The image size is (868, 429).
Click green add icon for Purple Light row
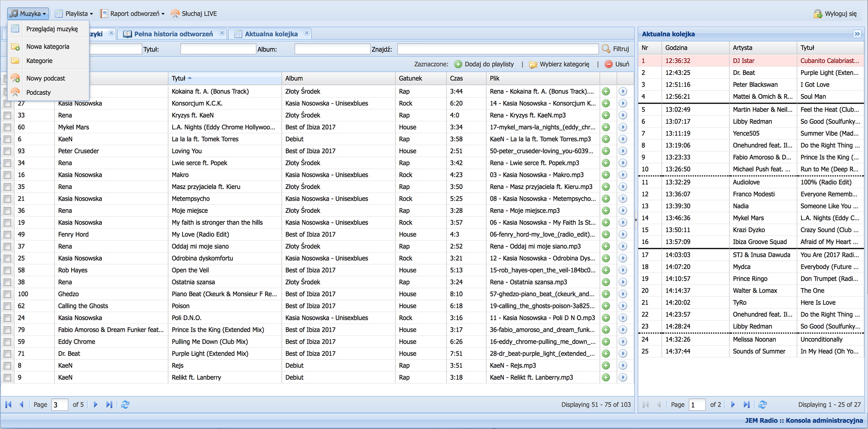606,353
